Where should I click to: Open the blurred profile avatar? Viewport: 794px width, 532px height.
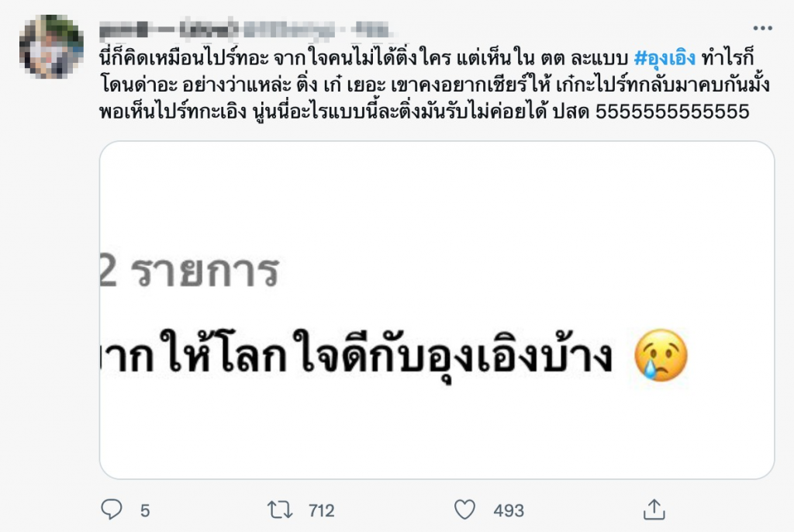(x=51, y=47)
